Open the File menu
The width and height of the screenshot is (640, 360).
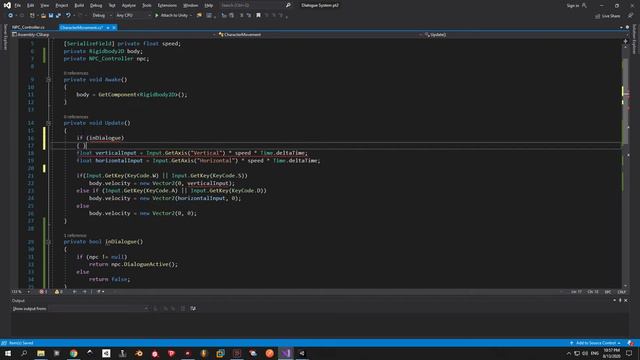18,5
